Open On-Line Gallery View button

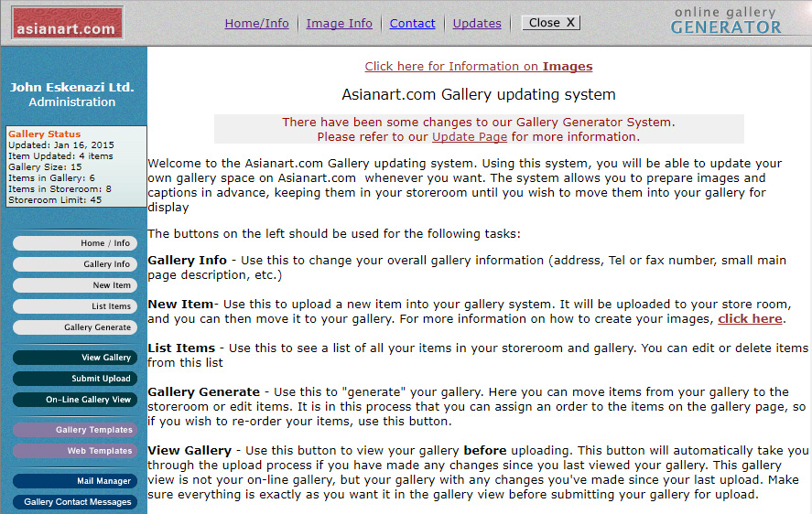tap(75, 400)
